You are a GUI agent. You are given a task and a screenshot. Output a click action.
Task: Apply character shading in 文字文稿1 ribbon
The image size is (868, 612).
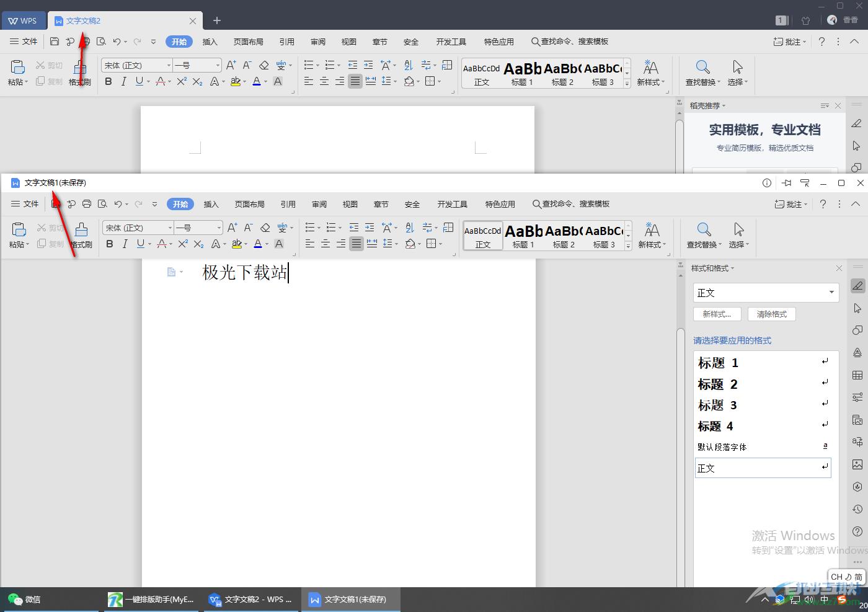(x=279, y=244)
